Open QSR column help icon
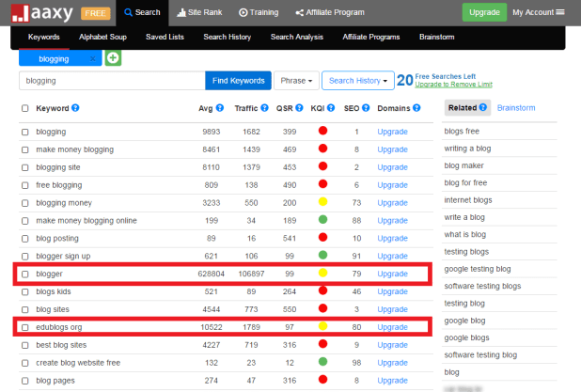581x392 pixels. [x=299, y=108]
